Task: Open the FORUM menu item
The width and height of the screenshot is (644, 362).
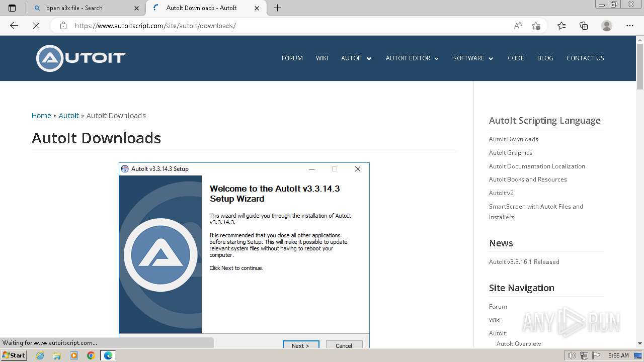Action: 292,58
